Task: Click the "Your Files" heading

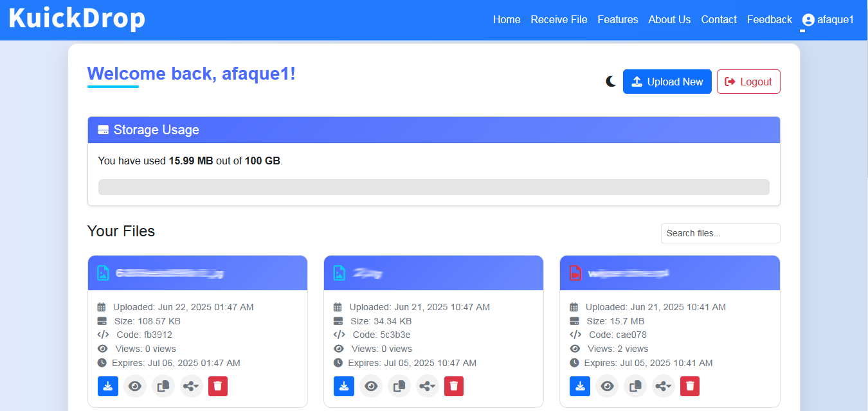Action: [x=121, y=231]
